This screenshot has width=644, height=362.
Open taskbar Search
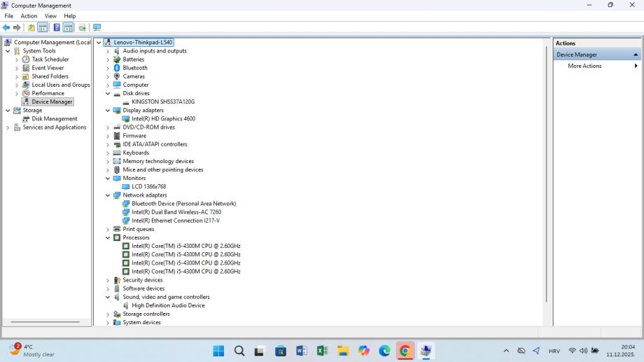pos(239,351)
